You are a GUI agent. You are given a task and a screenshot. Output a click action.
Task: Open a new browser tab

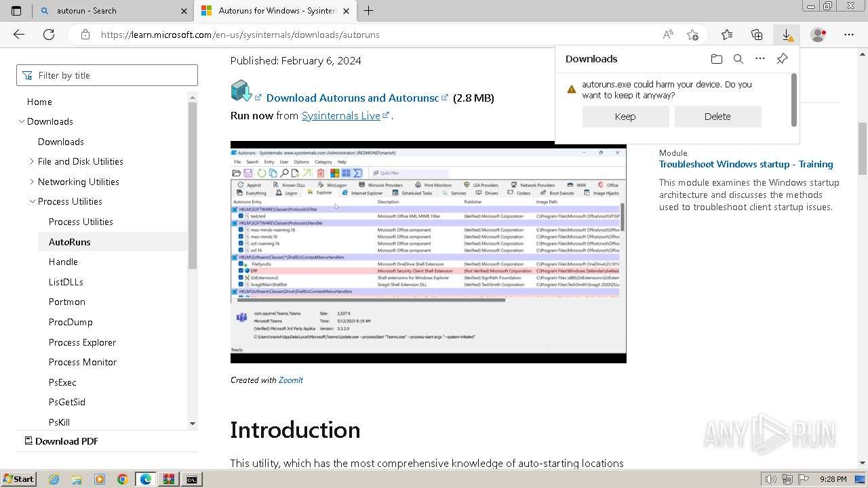click(368, 11)
